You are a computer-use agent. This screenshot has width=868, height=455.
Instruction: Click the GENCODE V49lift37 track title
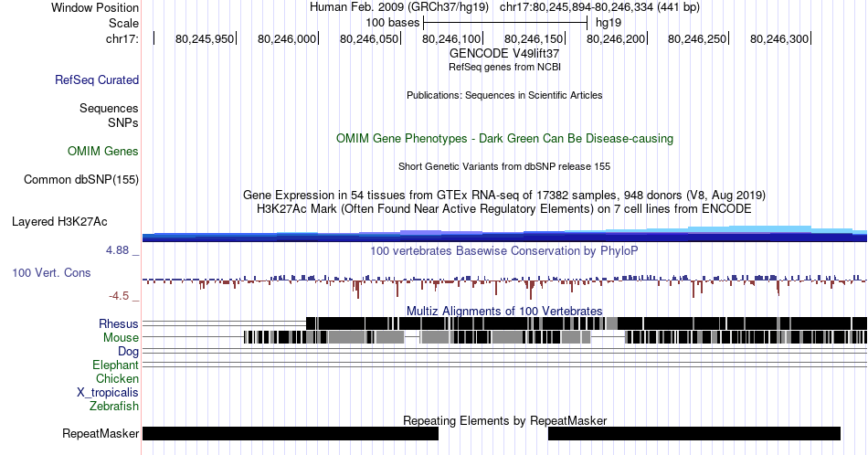click(x=504, y=54)
